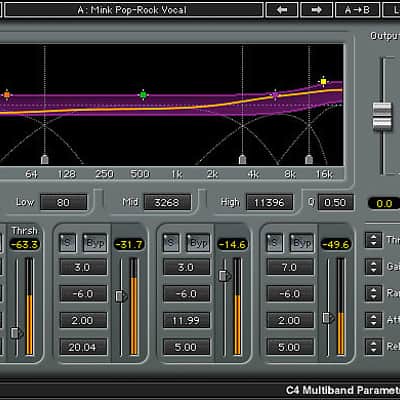Grab the crossover handle near 64 Hz
Screen dimensions: 400x400
click(x=45, y=159)
